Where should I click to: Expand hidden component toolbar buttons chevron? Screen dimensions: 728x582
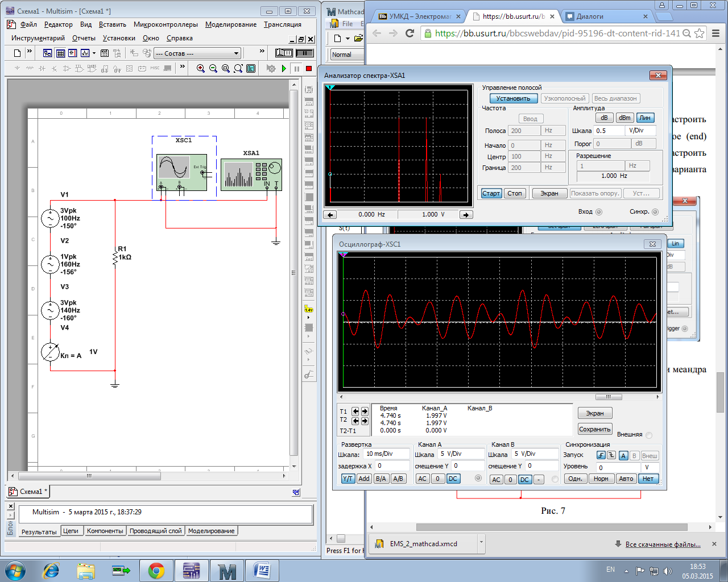tap(182, 67)
